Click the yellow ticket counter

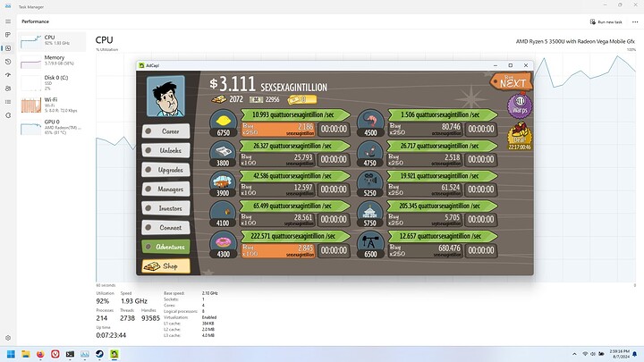coord(302,99)
